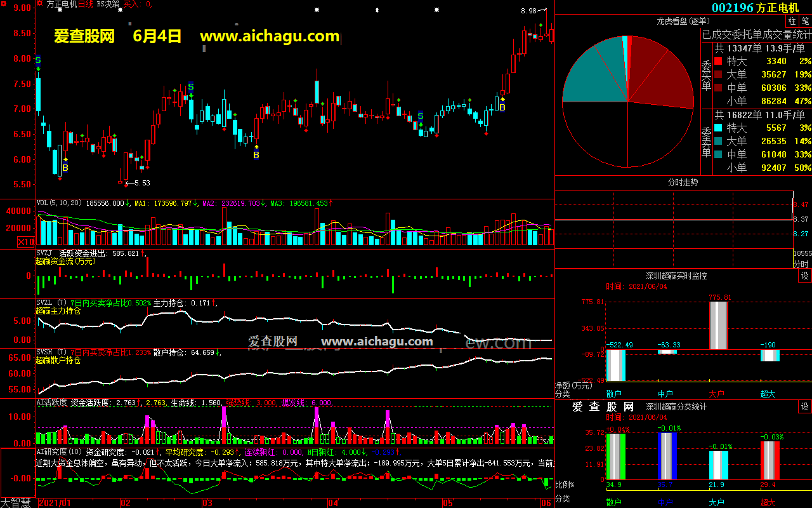Click the yellow B buy signal near 5.53 low

click(x=65, y=168)
